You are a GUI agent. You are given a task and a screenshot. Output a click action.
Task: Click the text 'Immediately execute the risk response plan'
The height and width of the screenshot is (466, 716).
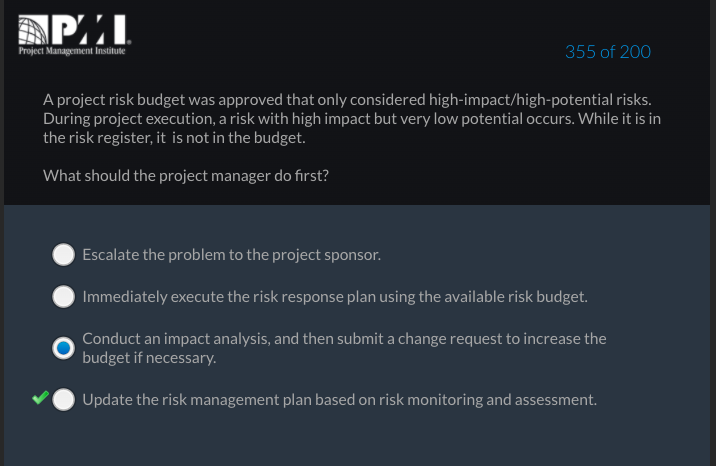pos(229,297)
